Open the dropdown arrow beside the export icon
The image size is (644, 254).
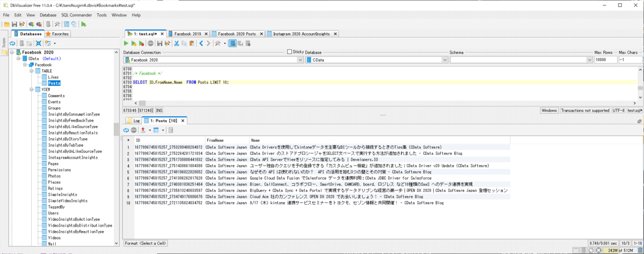[149, 130]
